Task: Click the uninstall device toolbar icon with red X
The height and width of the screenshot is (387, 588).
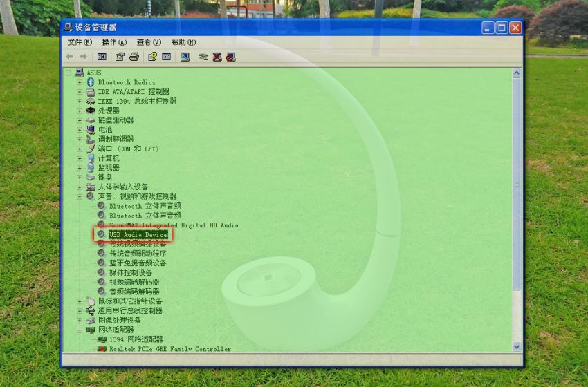Action: coord(217,57)
